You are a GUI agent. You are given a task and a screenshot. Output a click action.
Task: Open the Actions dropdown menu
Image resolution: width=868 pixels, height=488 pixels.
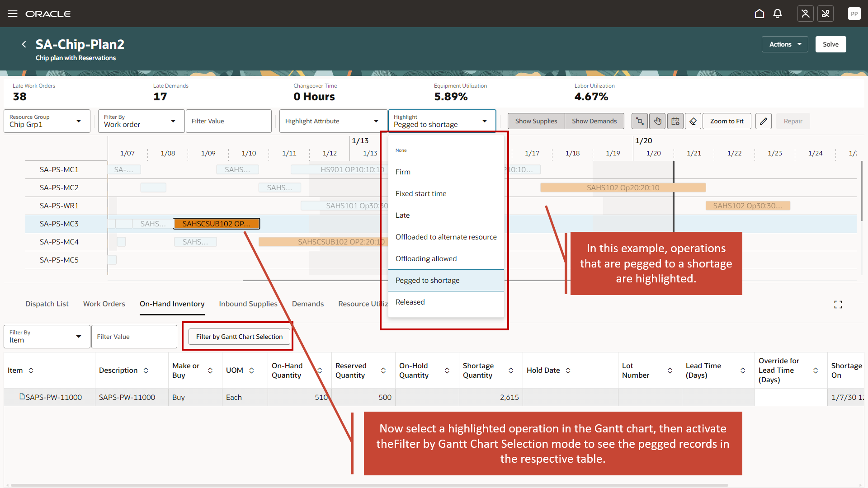pos(785,44)
